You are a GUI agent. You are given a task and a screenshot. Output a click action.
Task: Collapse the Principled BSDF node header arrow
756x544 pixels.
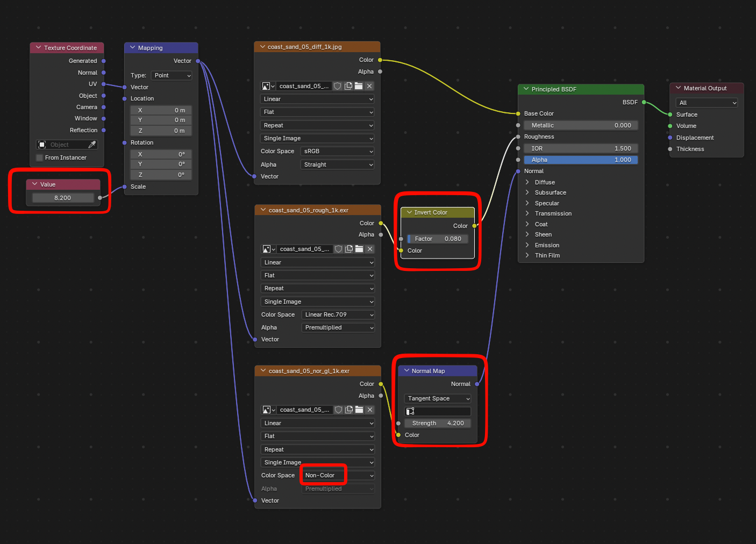coord(526,89)
